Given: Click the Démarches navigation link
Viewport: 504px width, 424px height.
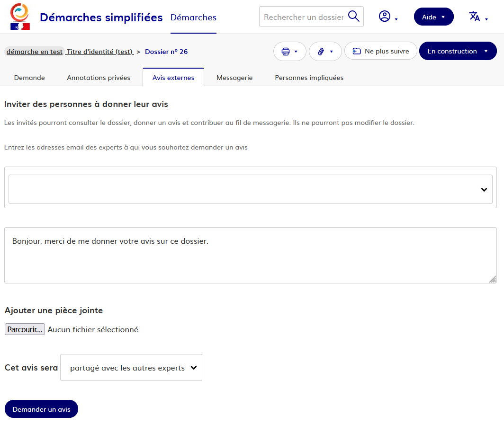Looking at the screenshot, I should click(x=193, y=18).
